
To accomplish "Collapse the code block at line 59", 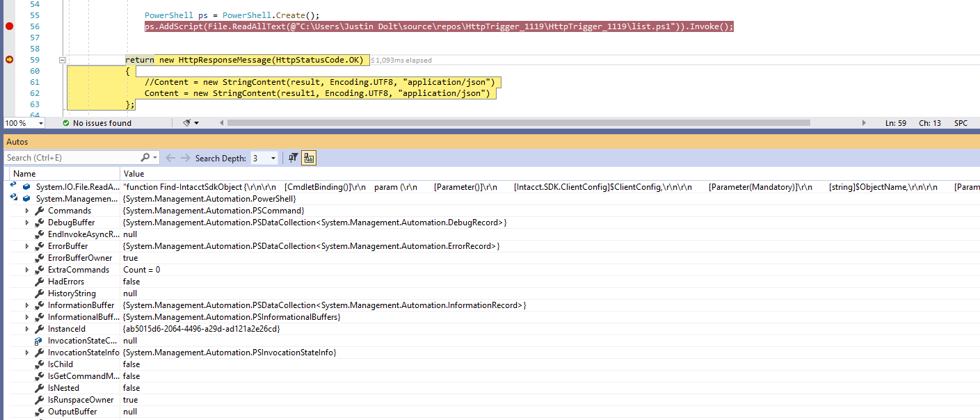I will (x=62, y=60).
